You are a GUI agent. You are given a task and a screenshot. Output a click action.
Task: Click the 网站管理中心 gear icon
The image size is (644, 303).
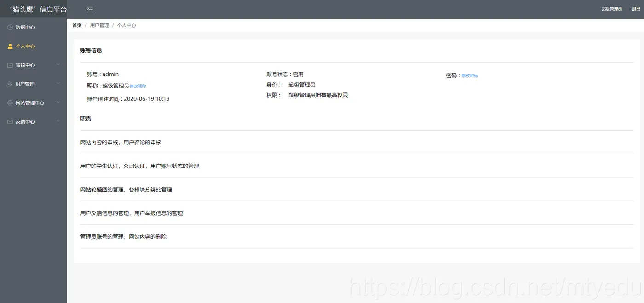[10, 103]
